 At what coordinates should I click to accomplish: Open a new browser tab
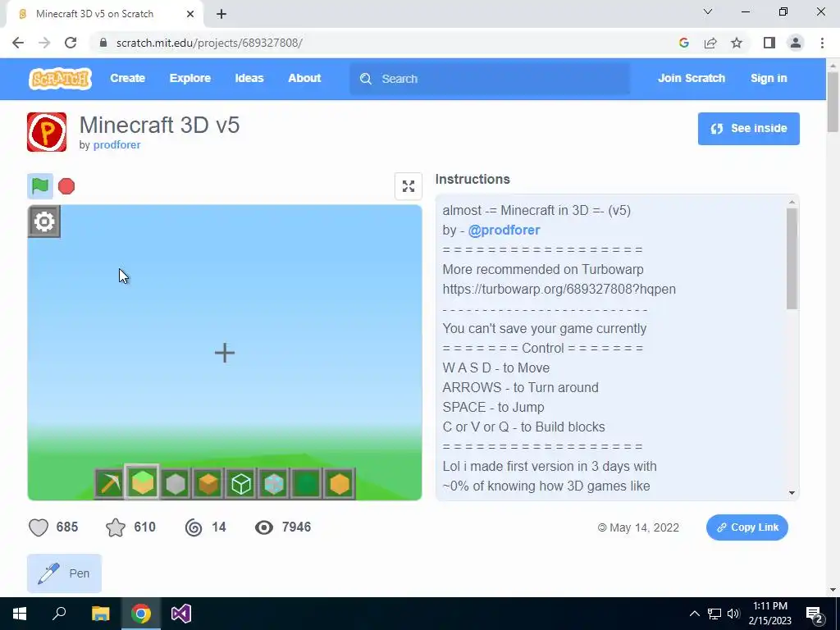click(221, 15)
